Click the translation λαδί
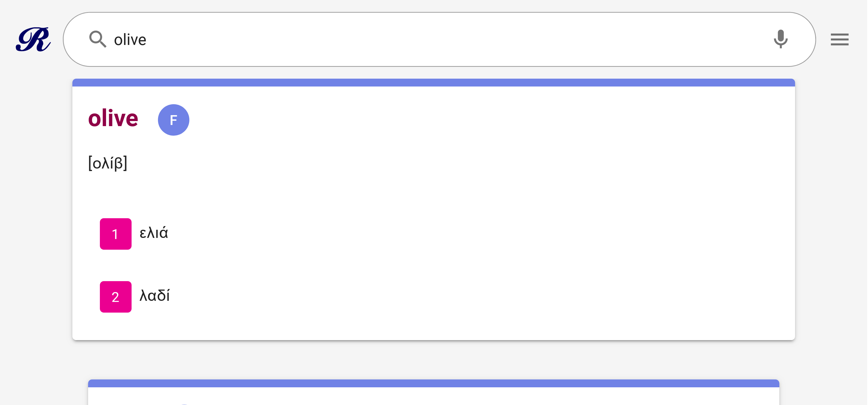The width and height of the screenshot is (868, 405). click(x=155, y=296)
